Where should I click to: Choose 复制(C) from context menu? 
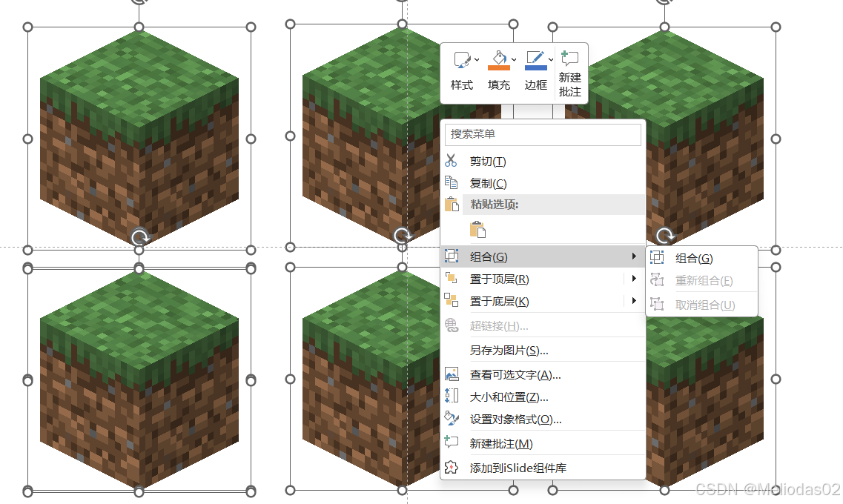click(x=543, y=183)
